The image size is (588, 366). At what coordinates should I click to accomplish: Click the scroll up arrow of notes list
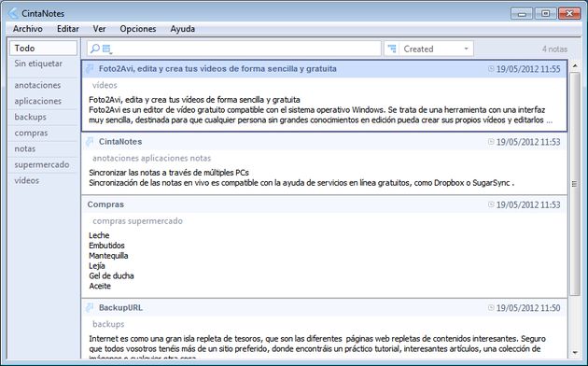pyautogui.click(x=575, y=66)
